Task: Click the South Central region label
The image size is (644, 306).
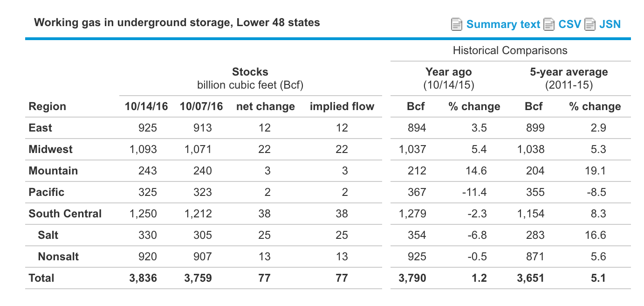Action: pos(65,214)
